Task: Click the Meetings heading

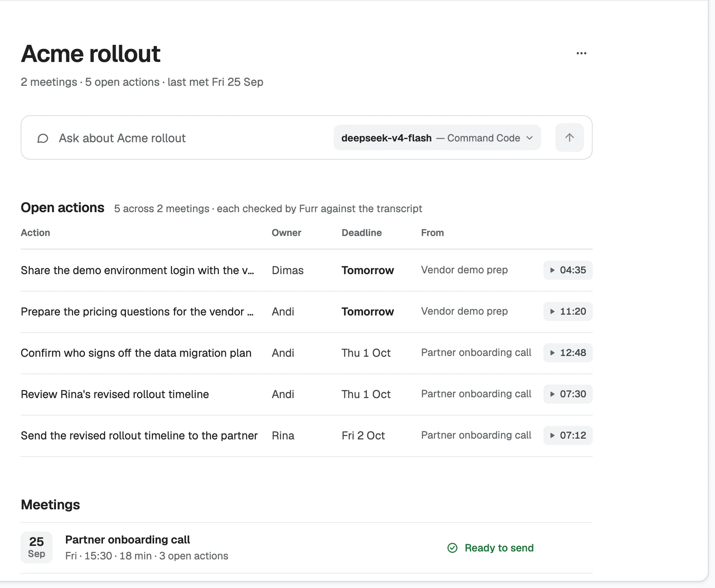Action: coord(50,505)
